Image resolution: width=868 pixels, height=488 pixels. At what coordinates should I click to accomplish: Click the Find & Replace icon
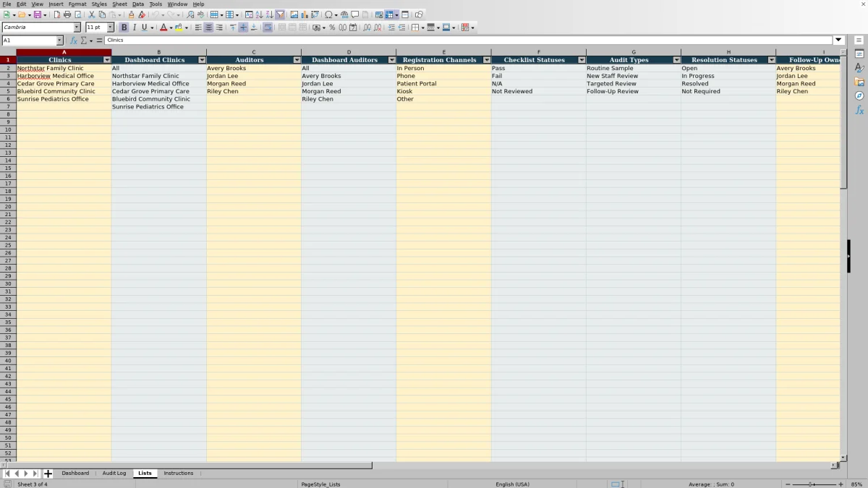[x=190, y=14]
